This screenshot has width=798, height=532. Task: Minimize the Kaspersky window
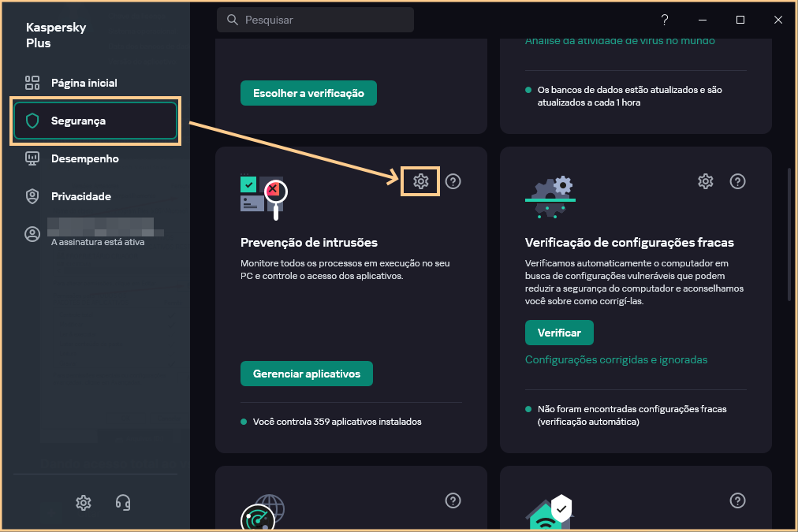coord(703,20)
